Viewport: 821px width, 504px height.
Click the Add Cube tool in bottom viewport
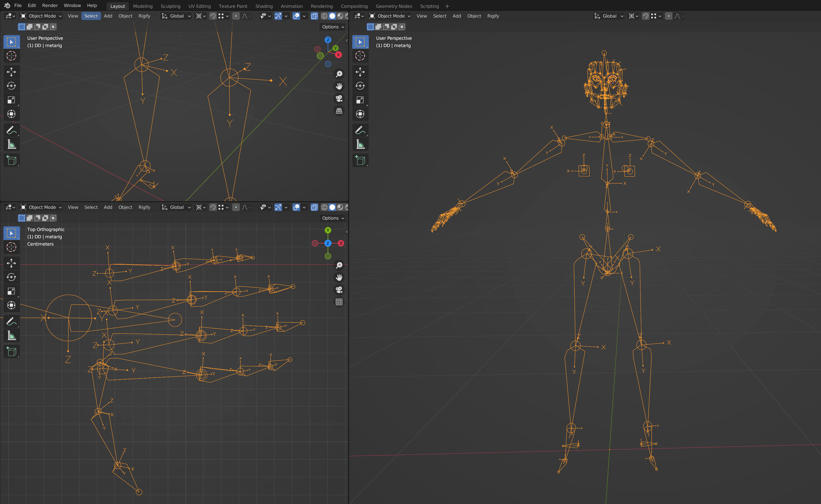pos(11,352)
